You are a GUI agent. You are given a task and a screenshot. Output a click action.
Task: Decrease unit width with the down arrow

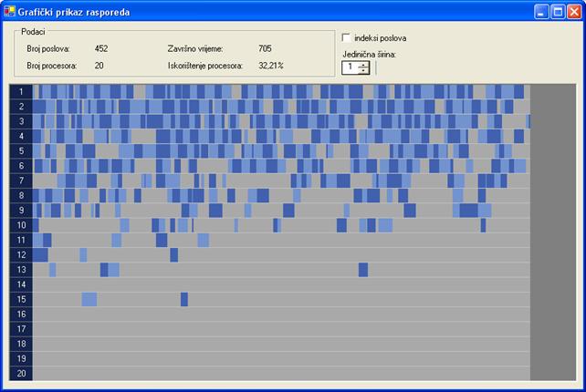pyautogui.click(x=363, y=70)
